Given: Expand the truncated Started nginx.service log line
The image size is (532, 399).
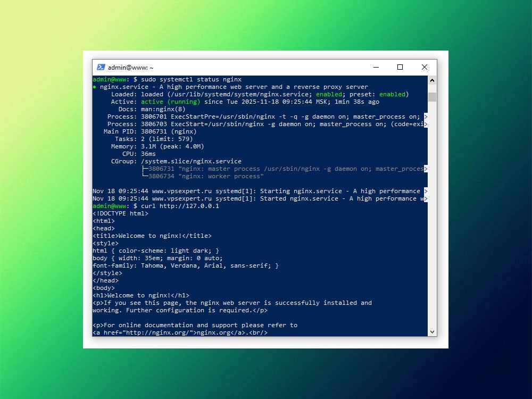Looking at the screenshot, I should tap(425, 198).
